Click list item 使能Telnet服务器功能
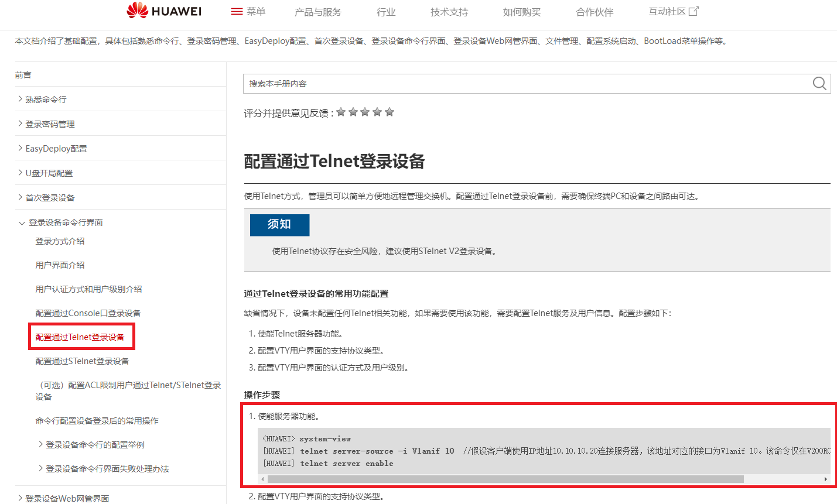This screenshot has width=837, height=504. [300, 334]
